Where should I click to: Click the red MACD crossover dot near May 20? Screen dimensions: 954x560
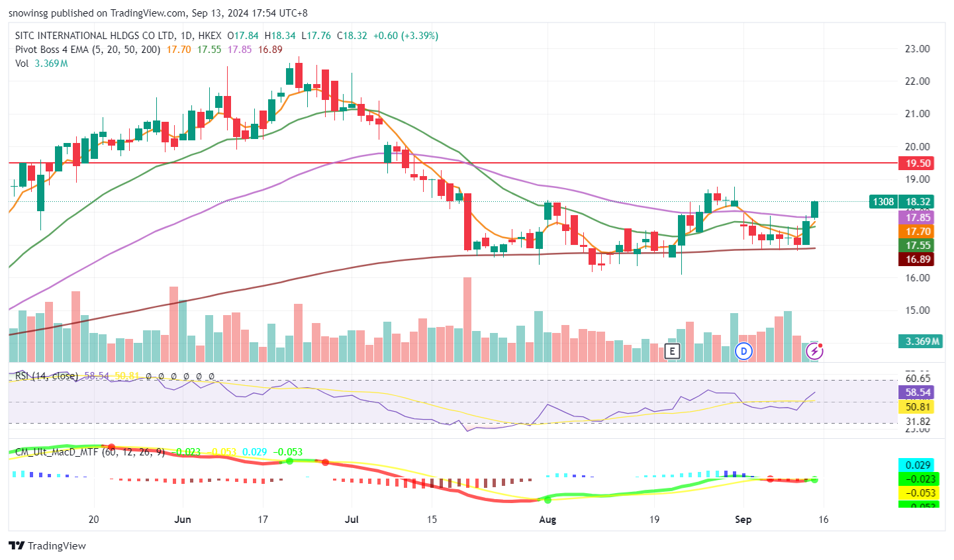coord(111,447)
